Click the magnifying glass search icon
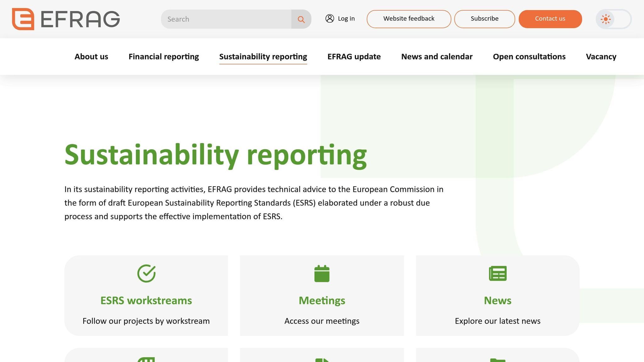This screenshot has height=362, width=644. 301,19
